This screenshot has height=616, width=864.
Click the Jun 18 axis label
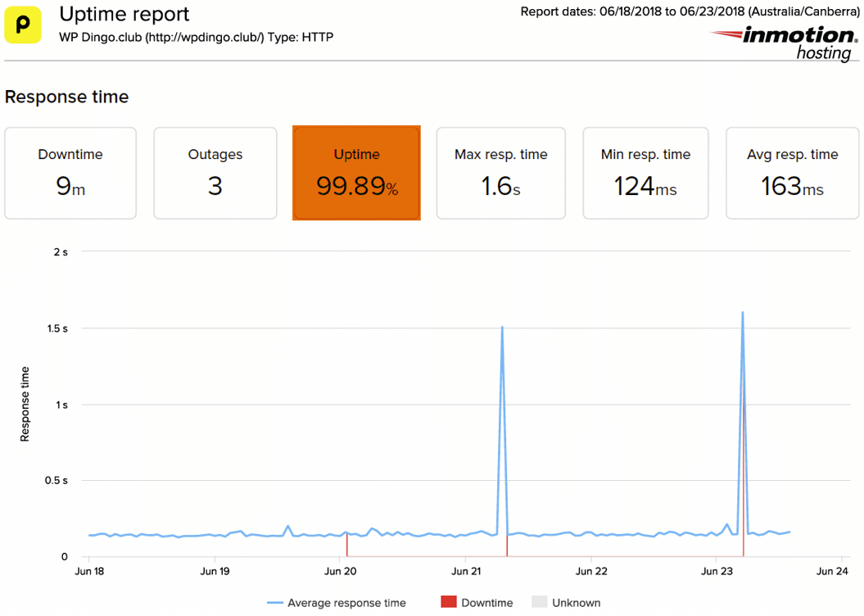[x=89, y=572]
